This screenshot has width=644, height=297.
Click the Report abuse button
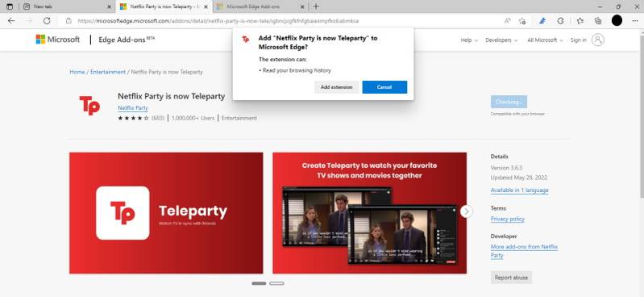[511, 278]
